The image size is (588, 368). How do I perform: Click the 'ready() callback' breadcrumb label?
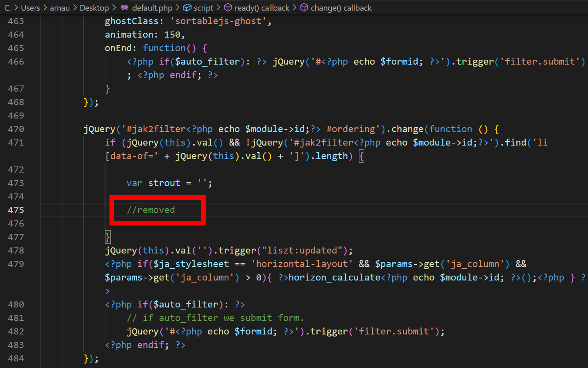pyautogui.click(x=262, y=8)
